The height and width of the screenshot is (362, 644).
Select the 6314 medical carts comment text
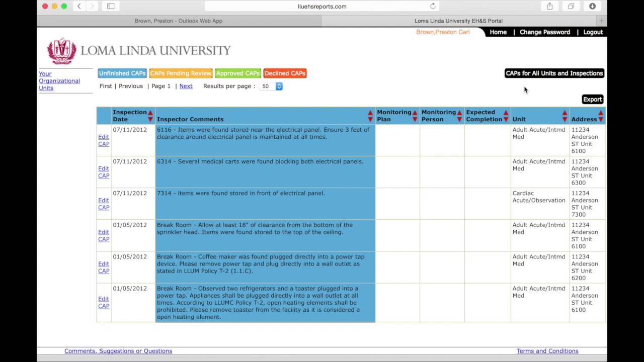point(260,161)
